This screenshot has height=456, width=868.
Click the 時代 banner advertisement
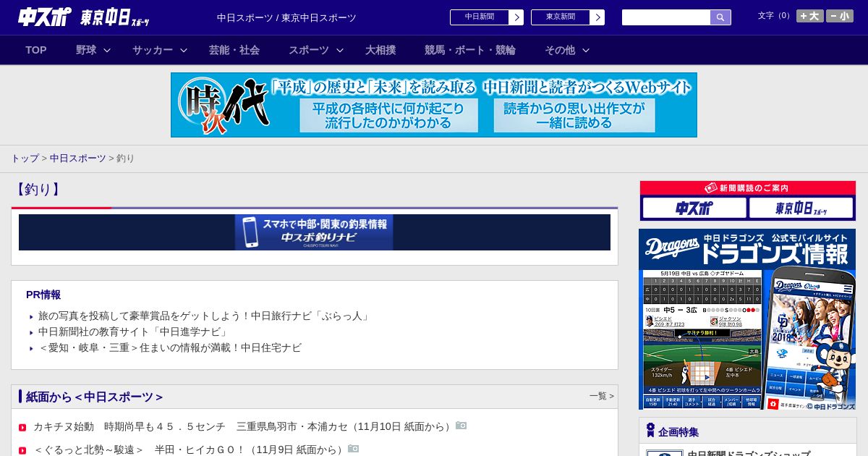coord(434,105)
